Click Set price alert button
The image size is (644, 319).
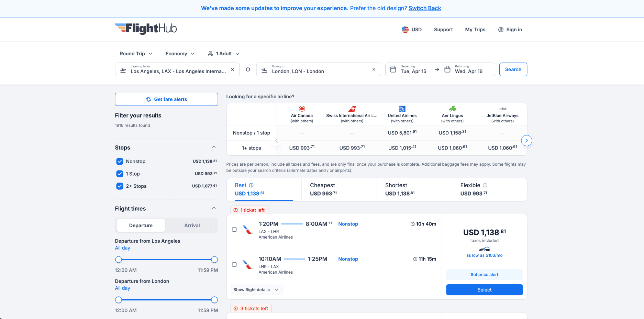pyautogui.click(x=485, y=275)
